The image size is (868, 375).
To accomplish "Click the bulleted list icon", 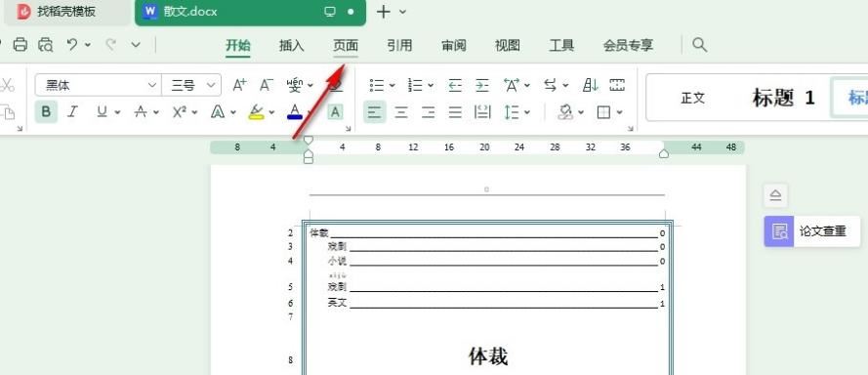I will [x=377, y=85].
